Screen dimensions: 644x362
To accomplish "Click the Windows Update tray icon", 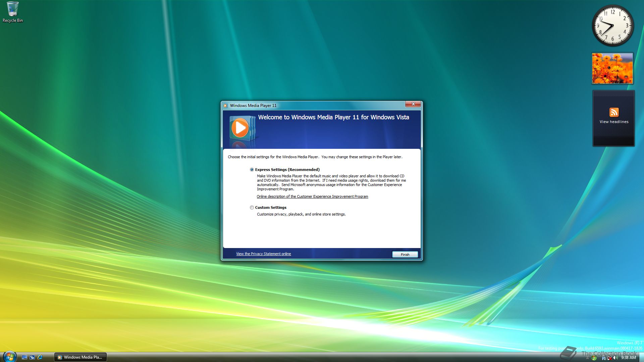I will [x=594, y=358].
